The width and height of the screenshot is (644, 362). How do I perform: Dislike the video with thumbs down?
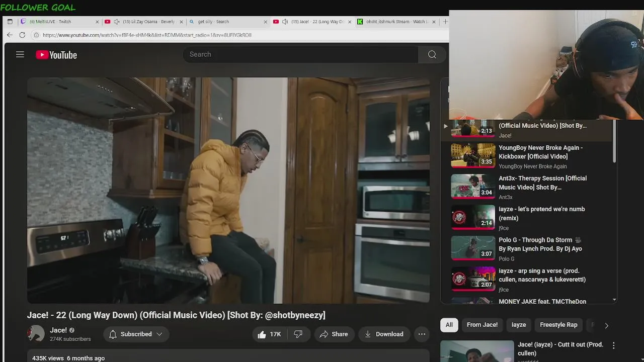click(x=298, y=334)
